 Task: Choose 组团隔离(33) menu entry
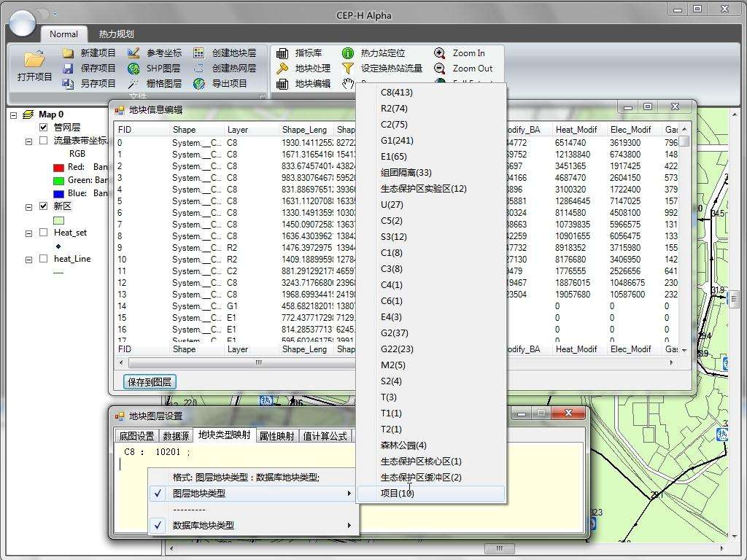(430, 172)
